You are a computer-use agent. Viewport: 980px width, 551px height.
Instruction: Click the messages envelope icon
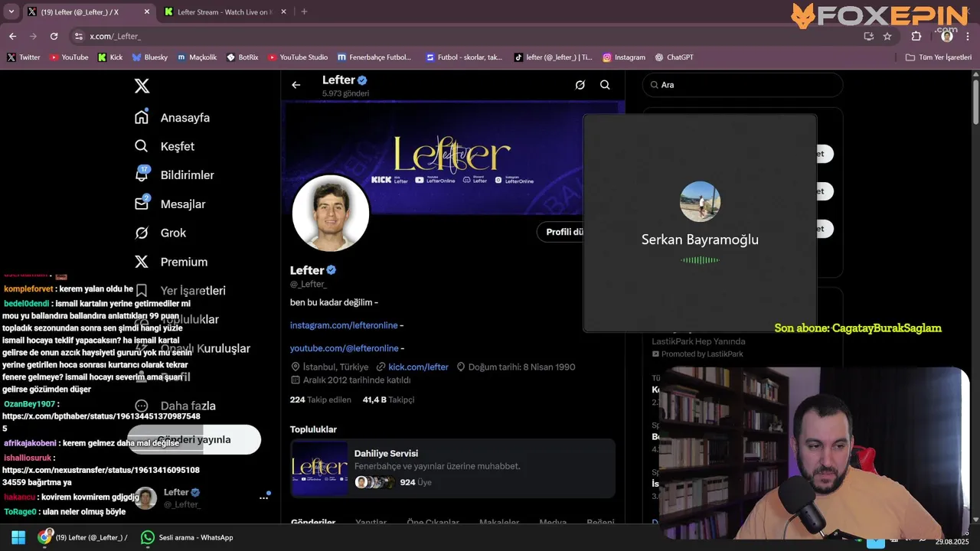coord(142,204)
